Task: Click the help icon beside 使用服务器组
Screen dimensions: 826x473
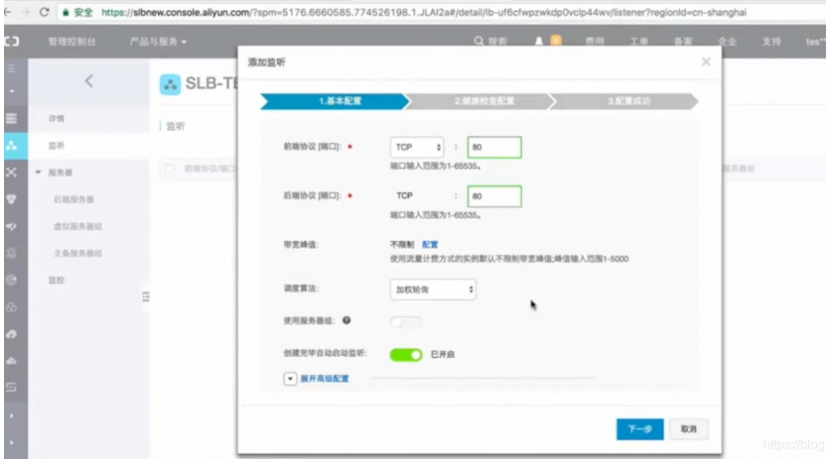Action: pyautogui.click(x=346, y=320)
